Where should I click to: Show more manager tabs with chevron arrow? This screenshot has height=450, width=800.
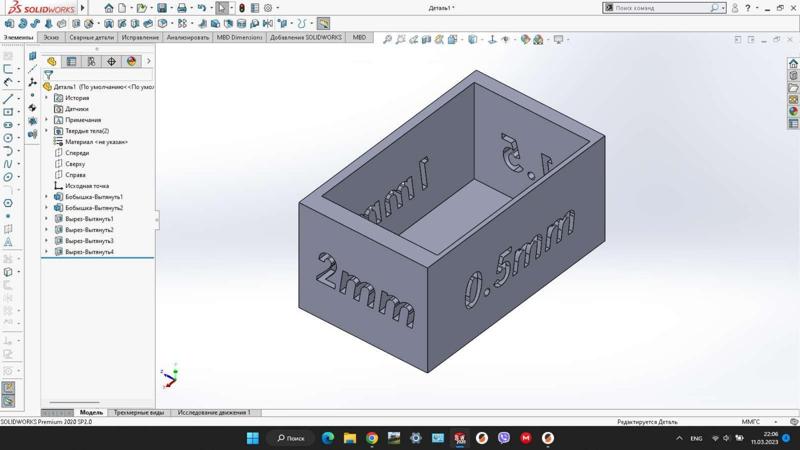(148, 61)
